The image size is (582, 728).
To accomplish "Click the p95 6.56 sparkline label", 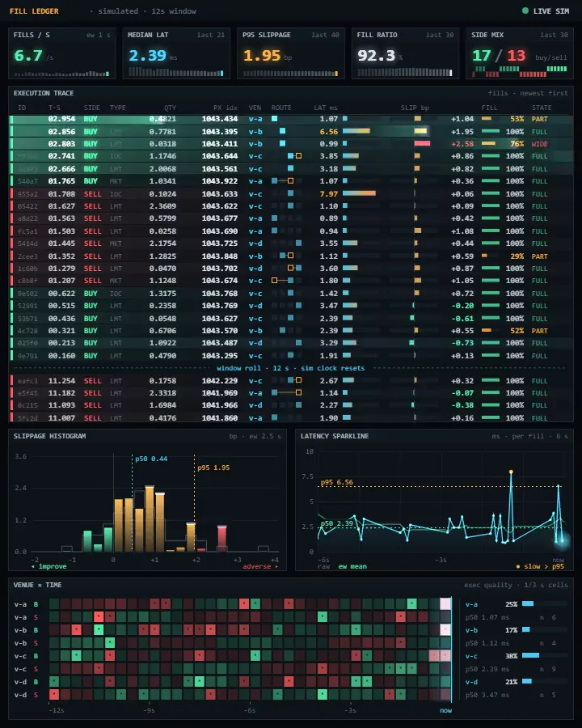I will pos(337,482).
